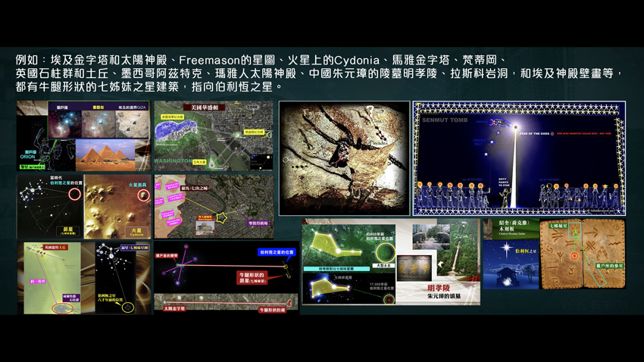Screen dimensions: 644x362
Task: Click the red target dot on tablet
Action: (574, 256)
